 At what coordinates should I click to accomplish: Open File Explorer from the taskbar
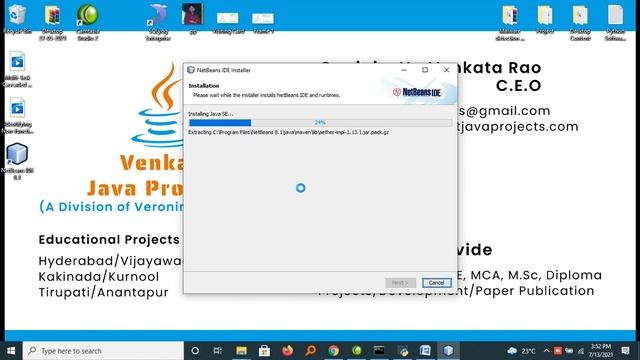(x=241, y=351)
